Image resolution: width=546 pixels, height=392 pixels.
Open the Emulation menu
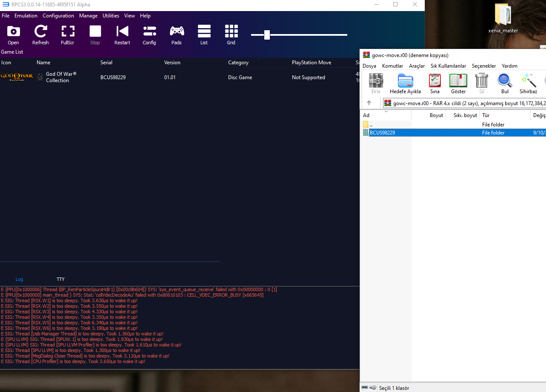(x=26, y=16)
